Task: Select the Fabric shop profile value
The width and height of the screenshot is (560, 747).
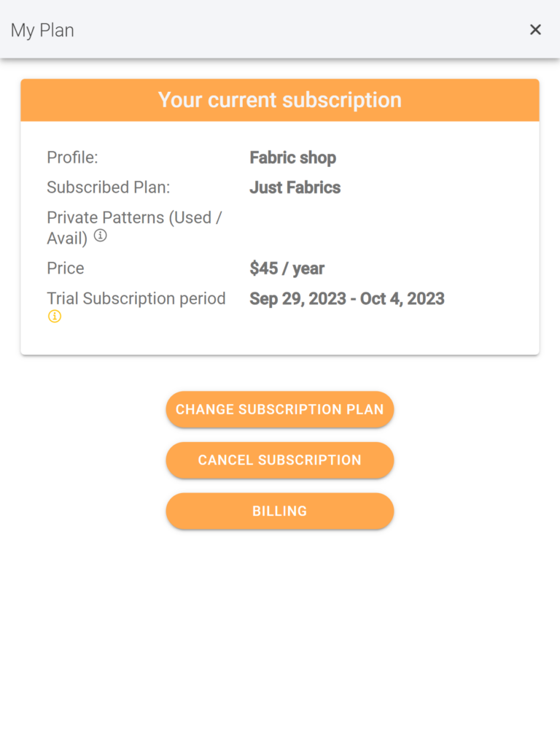Action: point(293,158)
